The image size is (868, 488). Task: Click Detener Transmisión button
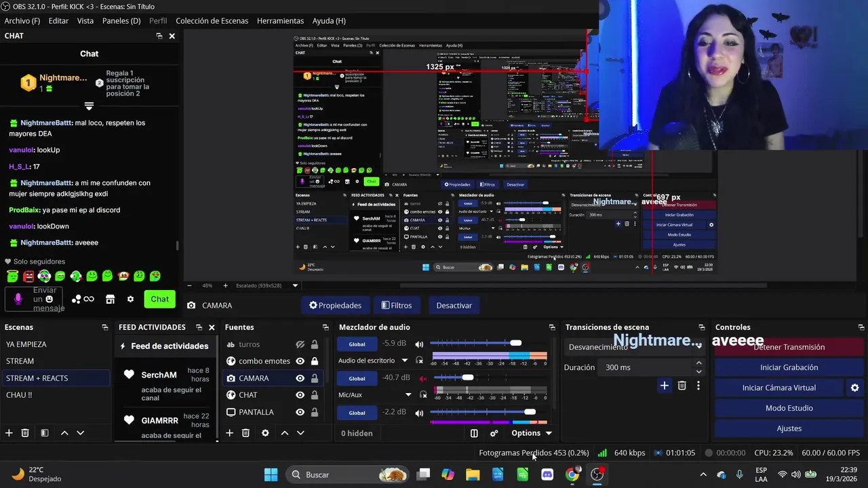click(x=789, y=347)
